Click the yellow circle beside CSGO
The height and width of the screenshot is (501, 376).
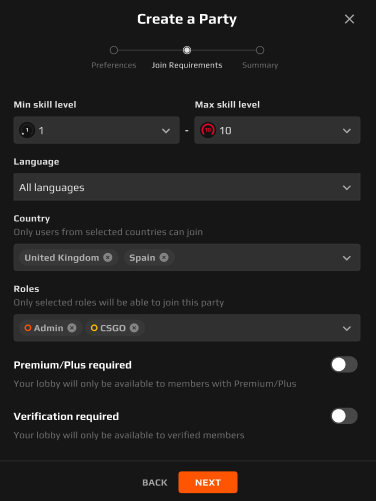(94, 328)
